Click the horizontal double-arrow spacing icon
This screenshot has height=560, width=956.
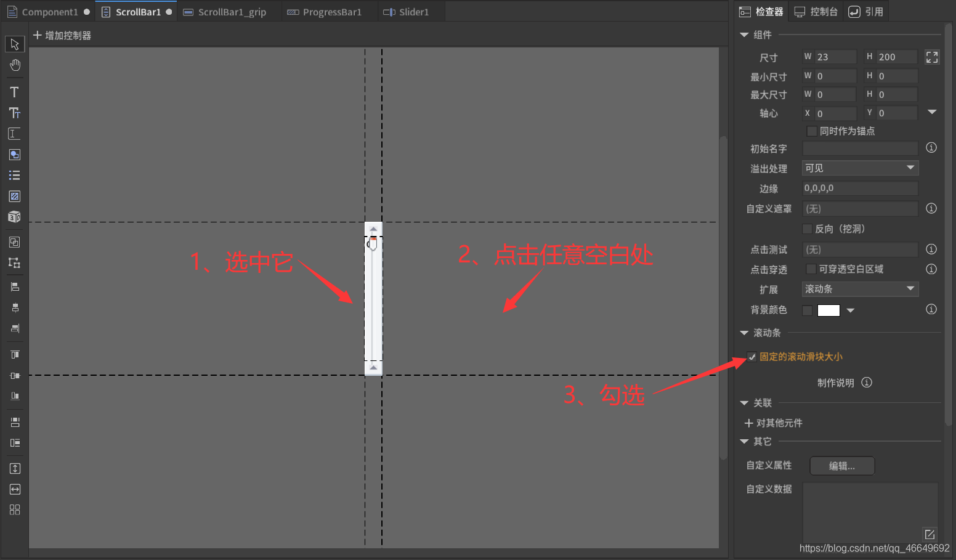pyautogui.click(x=15, y=489)
